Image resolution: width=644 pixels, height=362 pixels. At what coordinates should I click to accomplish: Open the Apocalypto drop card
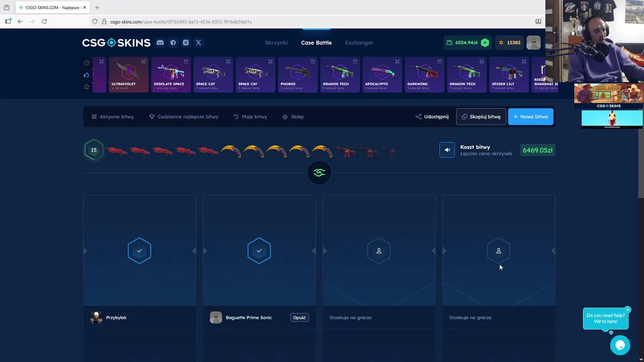(382, 74)
